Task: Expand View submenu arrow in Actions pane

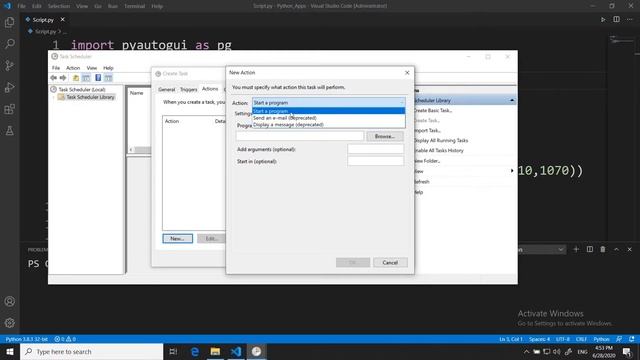Action: coord(512,171)
